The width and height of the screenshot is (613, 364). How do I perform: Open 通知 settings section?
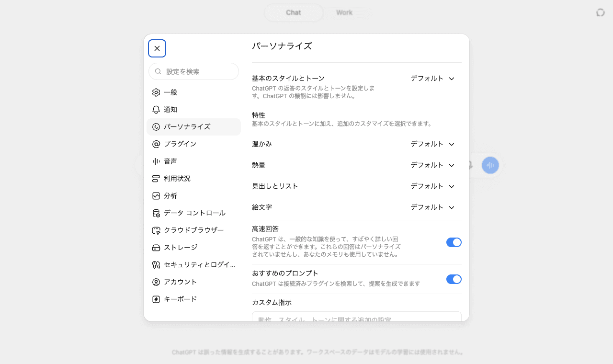(193, 110)
